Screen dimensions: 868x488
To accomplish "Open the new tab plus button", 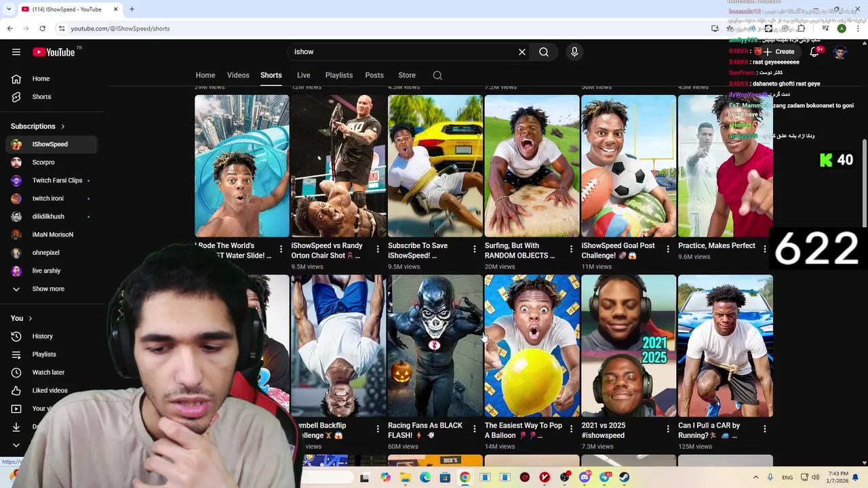I will [132, 9].
